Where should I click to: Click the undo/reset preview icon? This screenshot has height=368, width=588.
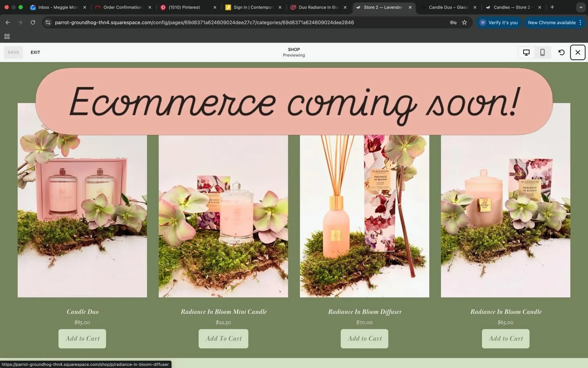(x=561, y=52)
